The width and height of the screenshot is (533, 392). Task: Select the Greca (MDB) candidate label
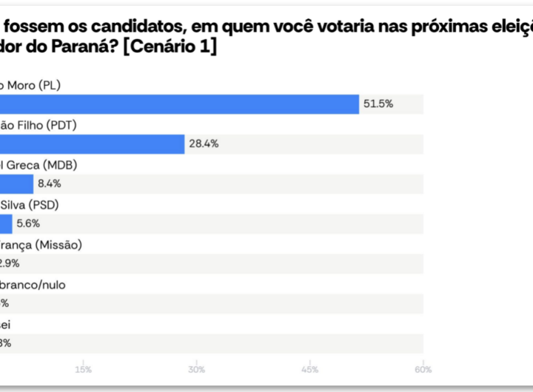point(38,165)
